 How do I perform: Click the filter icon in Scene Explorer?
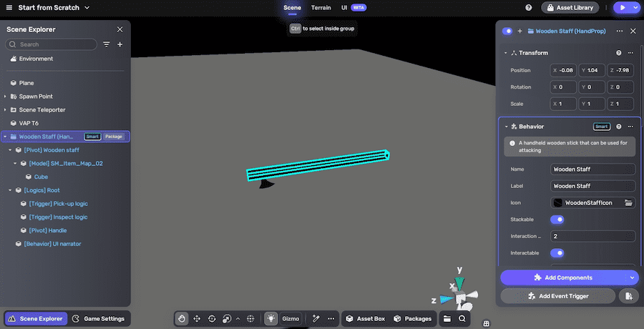(107, 44)
